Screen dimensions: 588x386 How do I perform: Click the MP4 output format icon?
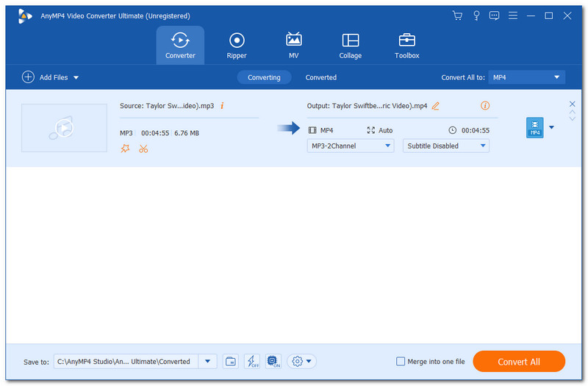pyautogui.click(x=535, y=127)
